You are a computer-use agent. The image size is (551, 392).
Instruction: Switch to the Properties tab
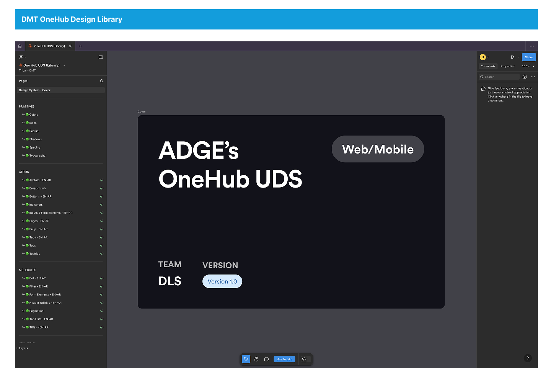(507, 67)
